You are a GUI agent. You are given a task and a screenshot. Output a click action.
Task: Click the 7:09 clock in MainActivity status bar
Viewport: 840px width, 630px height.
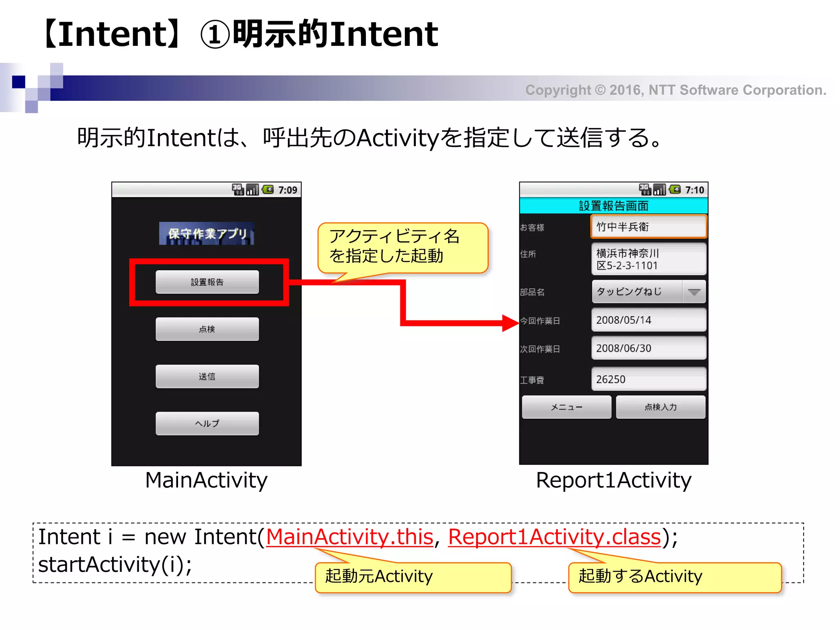coord(288,190)
